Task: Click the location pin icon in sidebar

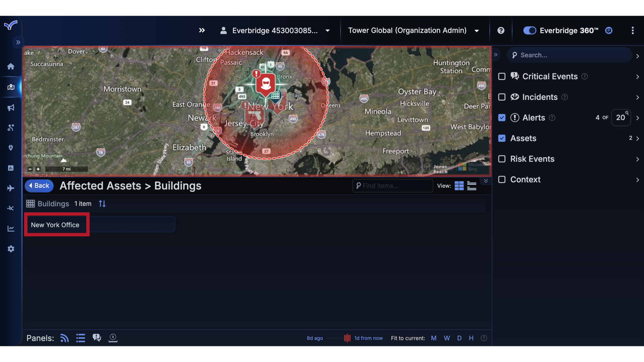Action: (11, 148)
